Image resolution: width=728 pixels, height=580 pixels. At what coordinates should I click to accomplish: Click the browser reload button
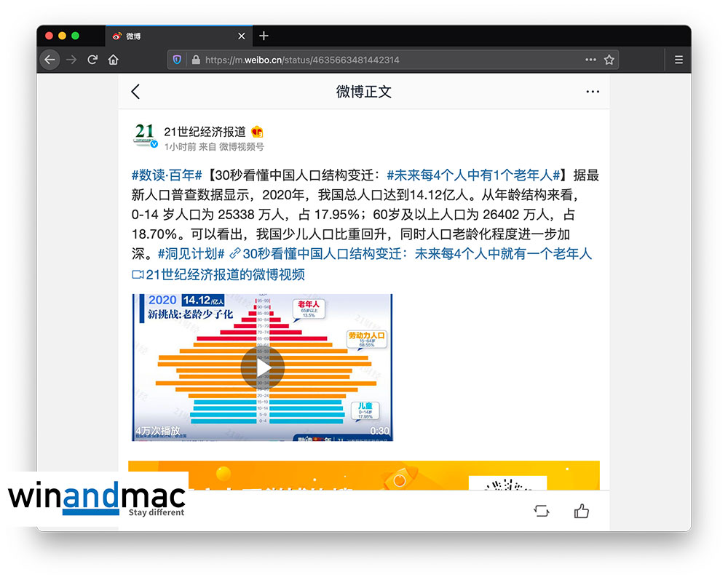point(92,60)
